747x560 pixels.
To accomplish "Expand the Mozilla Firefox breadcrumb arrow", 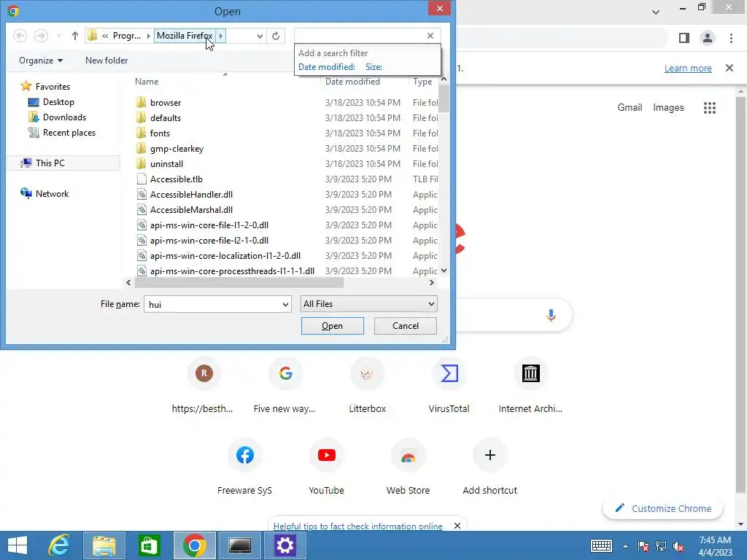I will 220,36.
